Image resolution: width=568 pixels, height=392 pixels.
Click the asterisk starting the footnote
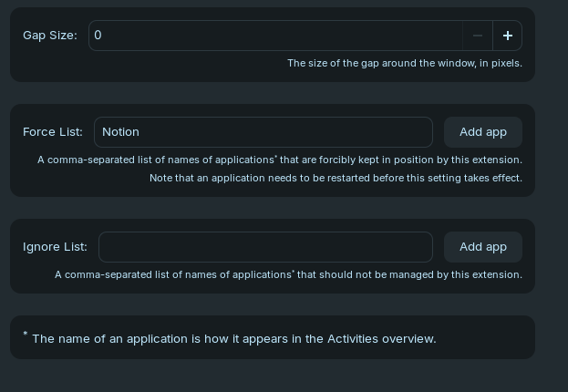click(26, 335)
